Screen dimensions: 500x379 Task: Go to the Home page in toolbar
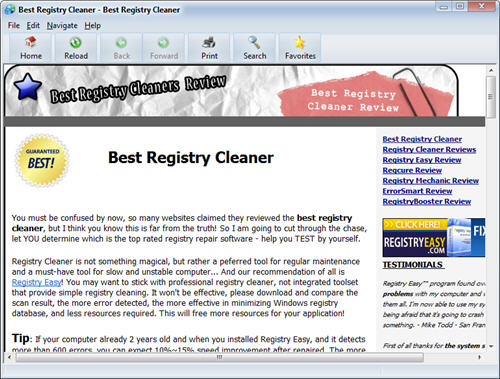point(31,48)
